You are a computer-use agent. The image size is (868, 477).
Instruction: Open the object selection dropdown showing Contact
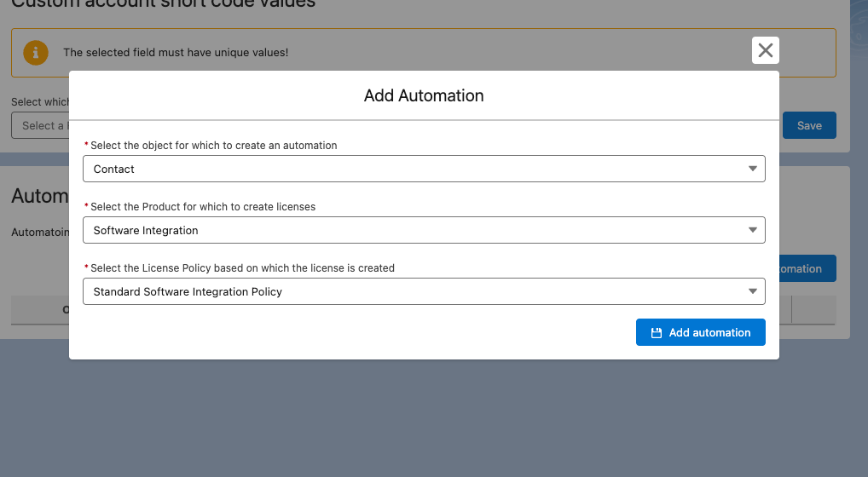click(423, 169)
